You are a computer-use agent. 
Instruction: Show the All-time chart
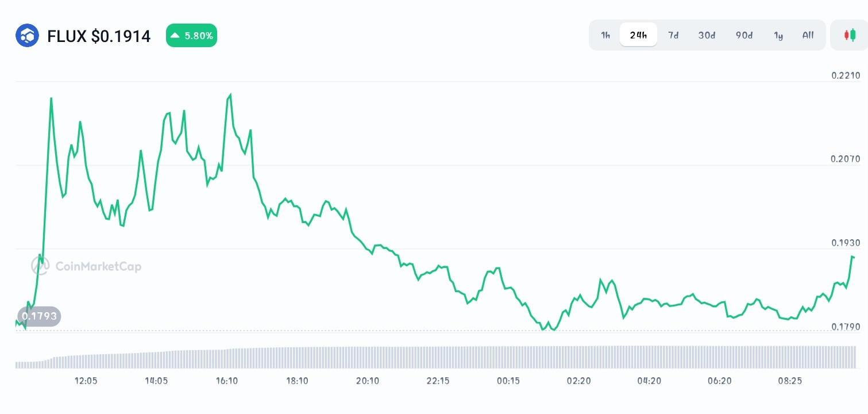pos(808,35)
